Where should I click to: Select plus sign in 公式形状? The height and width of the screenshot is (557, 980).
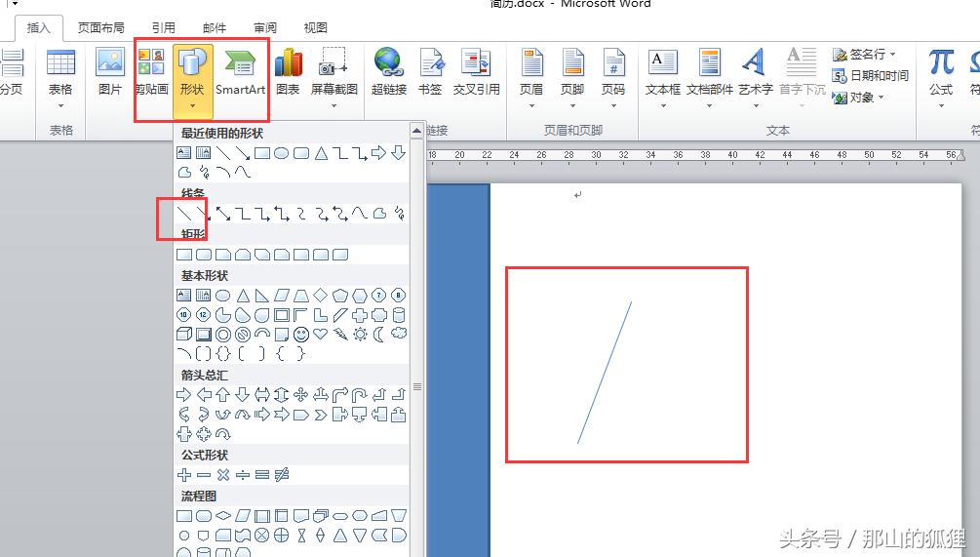click(184, 474)
